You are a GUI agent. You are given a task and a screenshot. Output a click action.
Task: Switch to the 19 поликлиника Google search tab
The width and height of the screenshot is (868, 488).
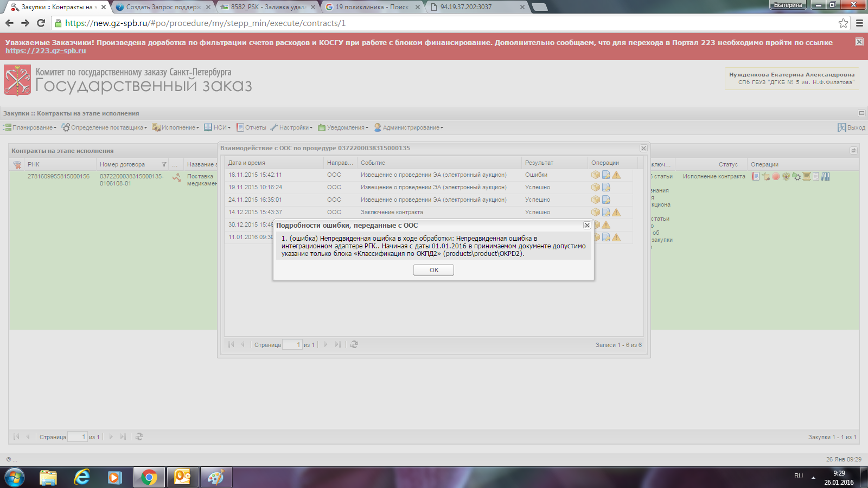pyautogui.click(x=373, y=7)
